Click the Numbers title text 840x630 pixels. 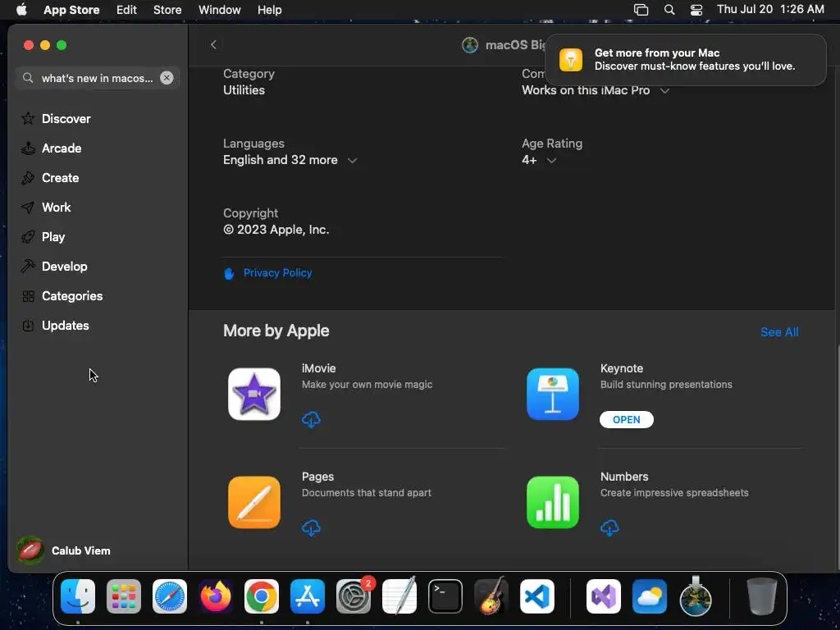point(624,477)
